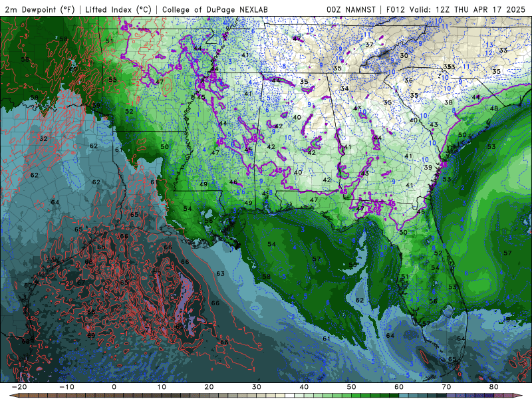
Task: Click the 37 dewpoint value on the map
Action: click(x=370, y=45)
